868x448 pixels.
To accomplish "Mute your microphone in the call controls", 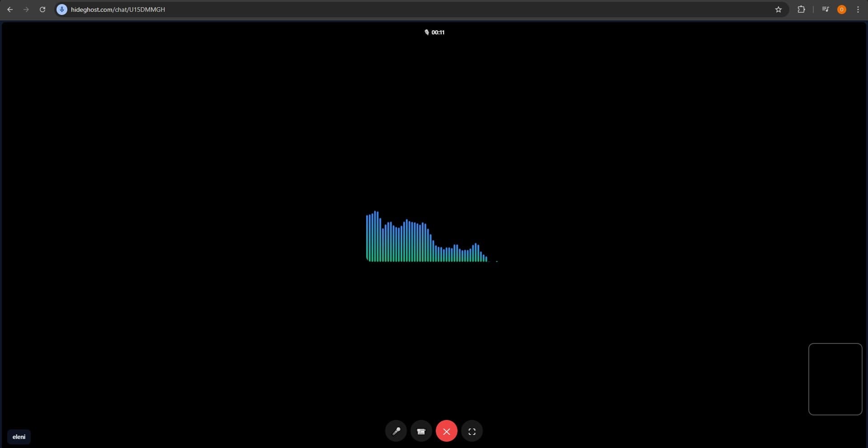I will 396,431.
